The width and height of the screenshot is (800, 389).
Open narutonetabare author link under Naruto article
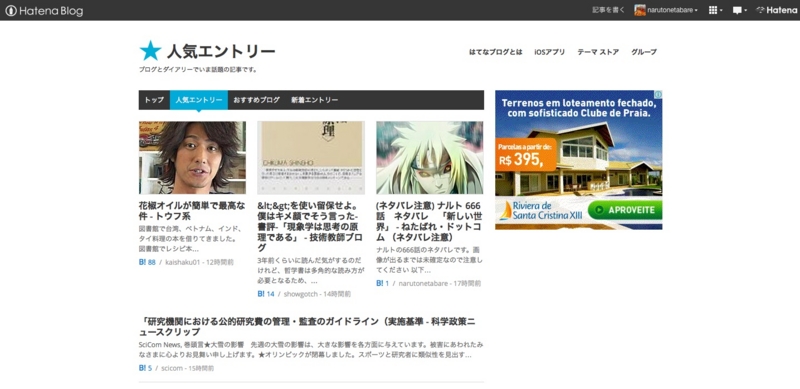(423, 283)
